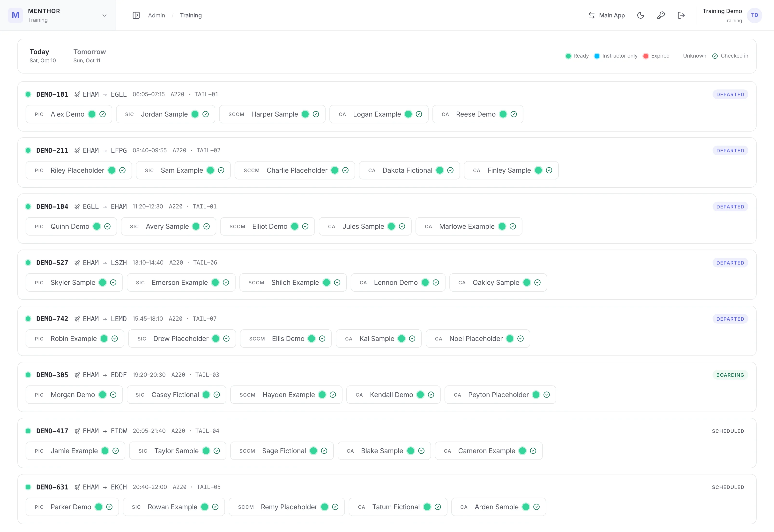Open the Admin breadcrumb
The width and height of the screenshot is (774, 532).
156,15
